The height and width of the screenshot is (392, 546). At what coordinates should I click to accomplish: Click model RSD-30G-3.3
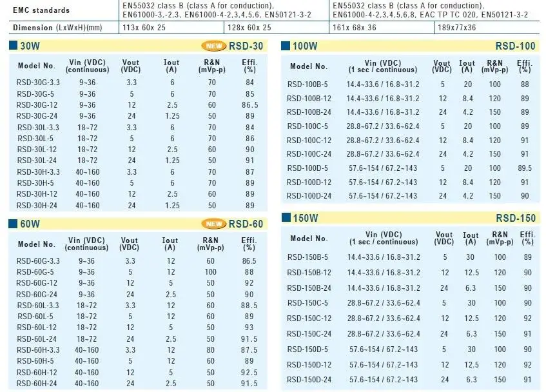[x=38, y=83]
